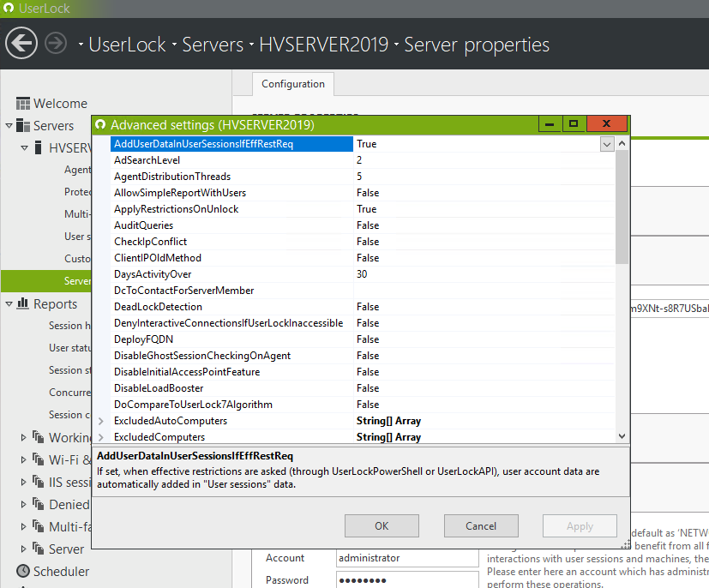709x588 pixels.
Task: Click the Advanced settings dialog logo icon
Action: click(x=100, y=124)
